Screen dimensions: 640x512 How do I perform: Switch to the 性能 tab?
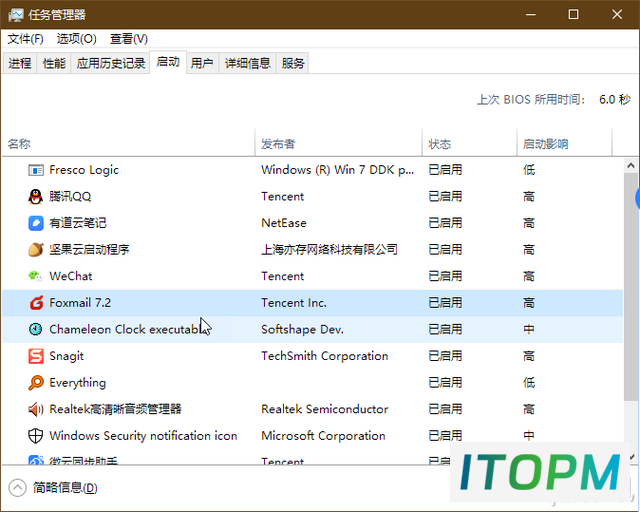tap(54, 63)
